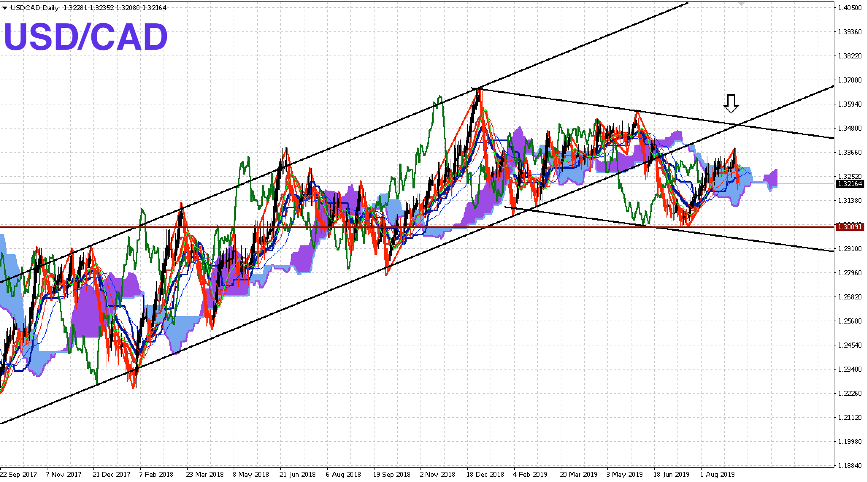Image resolution: width=868 pixels, height=482 pixels.
Task: Click price axis label 1.39360
Action: coord(850,32)
